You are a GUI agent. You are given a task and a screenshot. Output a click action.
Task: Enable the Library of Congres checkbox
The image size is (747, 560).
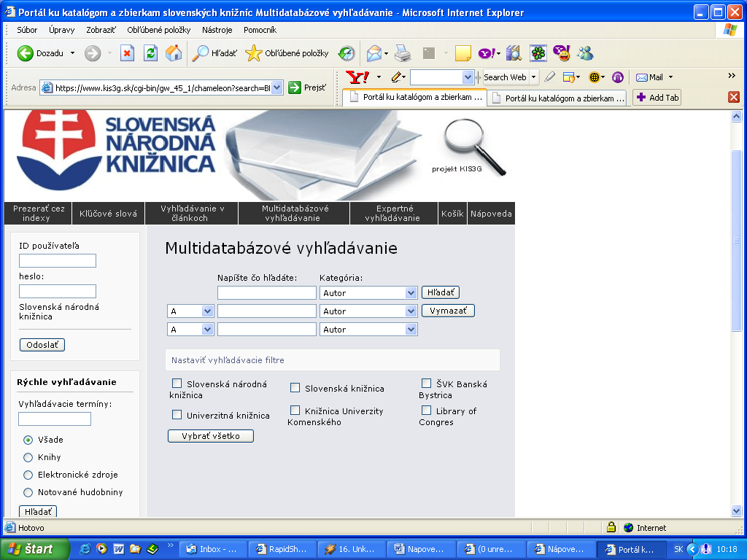pyautogui.click(x=426, y=411)
